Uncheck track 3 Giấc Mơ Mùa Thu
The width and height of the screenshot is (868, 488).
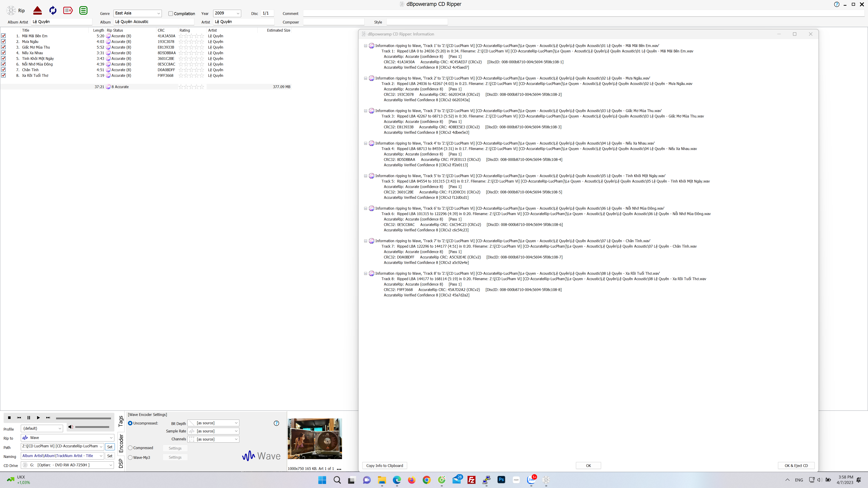(x=3, y=47)
